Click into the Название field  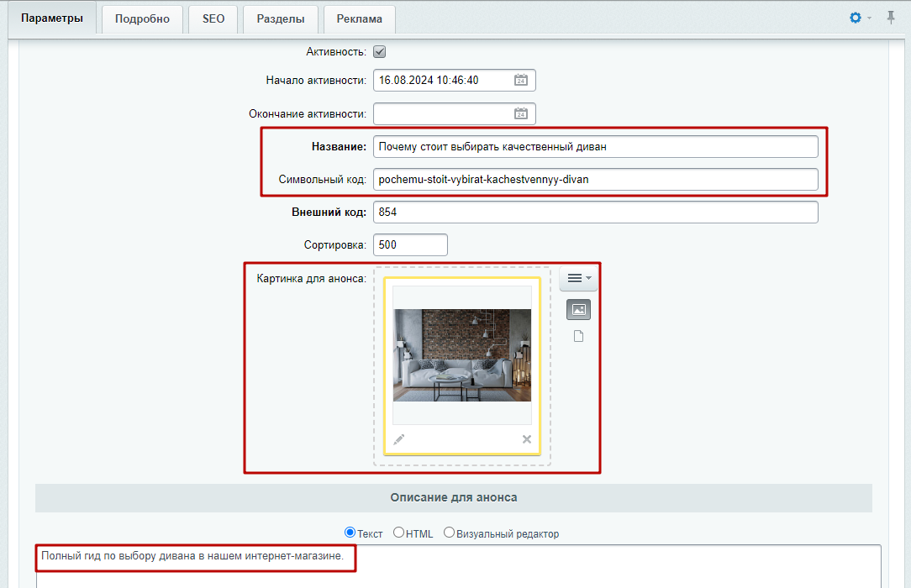click(x=596, y=147)
